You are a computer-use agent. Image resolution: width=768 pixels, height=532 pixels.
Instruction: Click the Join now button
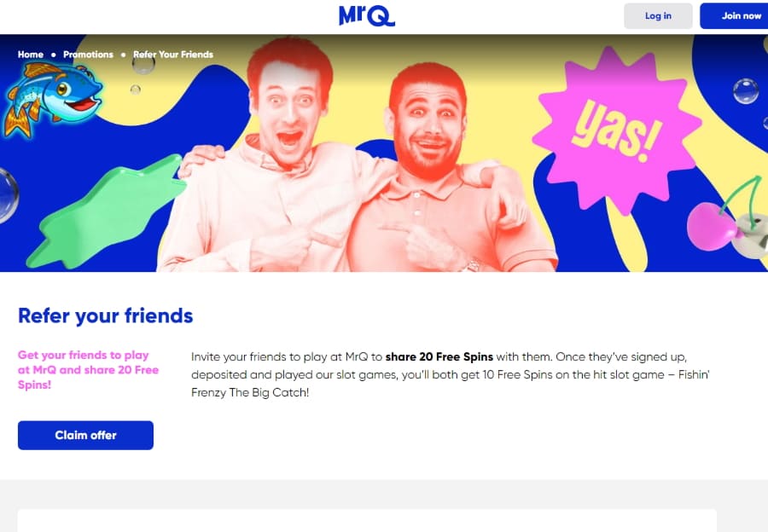tap(735, 15)
